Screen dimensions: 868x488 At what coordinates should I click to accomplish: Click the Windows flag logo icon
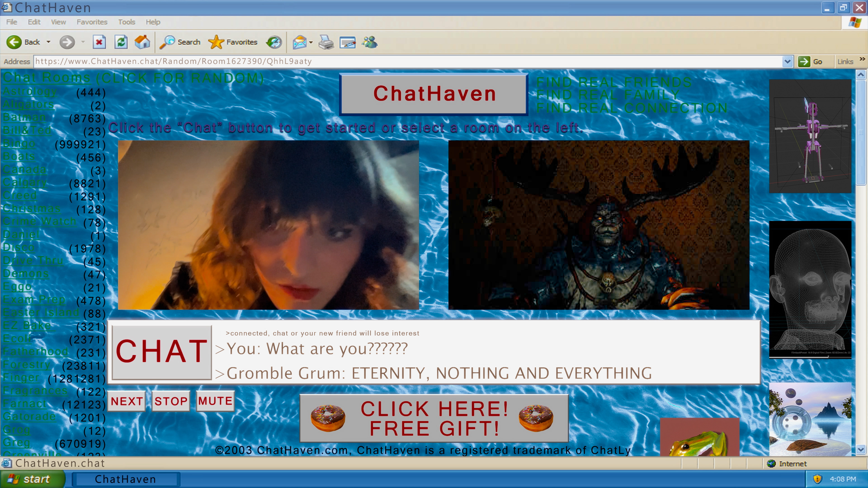855,23
